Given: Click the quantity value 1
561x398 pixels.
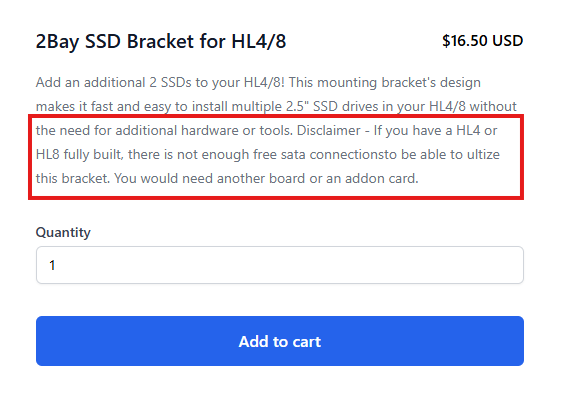Looking at the screenshot, I should pos(52,265).
